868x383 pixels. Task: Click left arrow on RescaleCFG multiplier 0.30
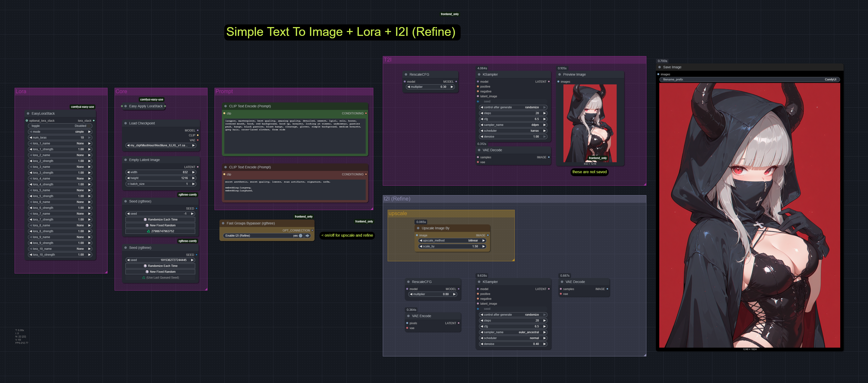tap(409, 87)
